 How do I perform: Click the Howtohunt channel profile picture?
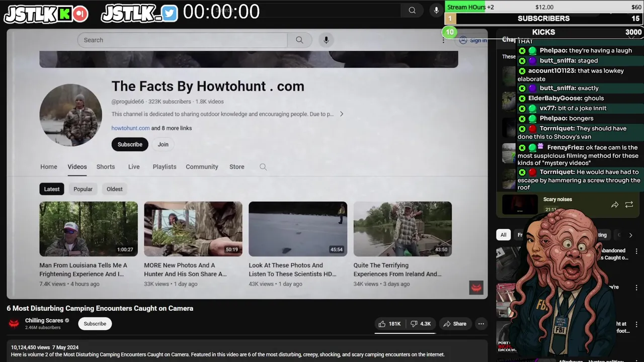coord(71,115)
